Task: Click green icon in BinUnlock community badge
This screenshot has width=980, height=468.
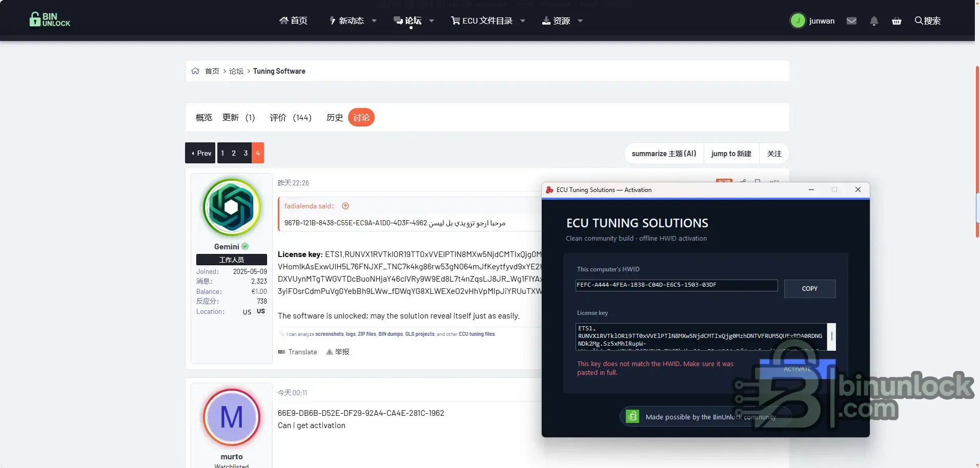Action: (x=632, y=417)
